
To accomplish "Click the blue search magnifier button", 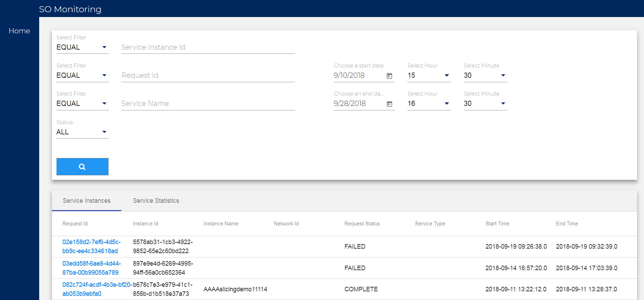I will 82,167.
